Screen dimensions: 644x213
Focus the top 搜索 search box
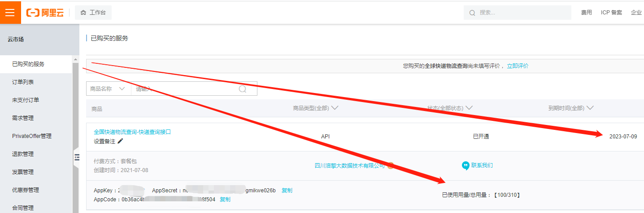[518, 13]
